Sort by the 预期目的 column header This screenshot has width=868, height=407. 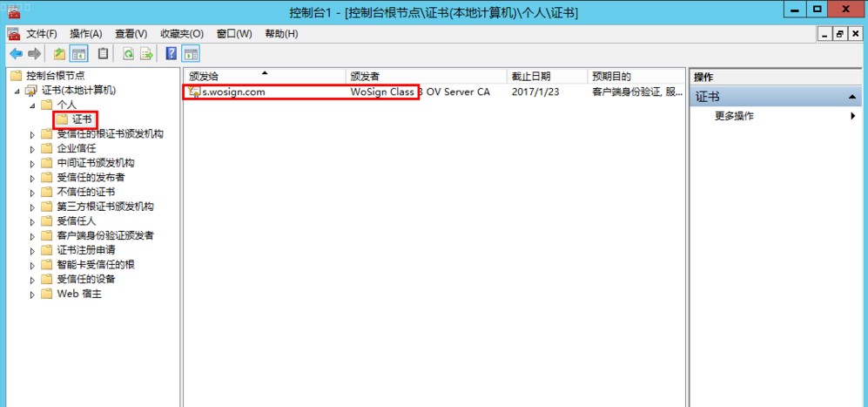click(x=636, y=76)
